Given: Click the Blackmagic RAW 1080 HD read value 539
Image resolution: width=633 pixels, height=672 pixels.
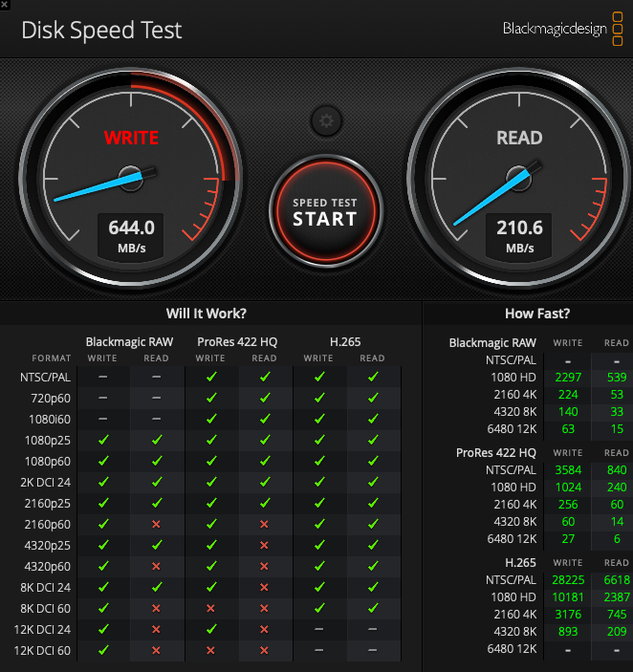Looking at the screenshot, I should click(617, 378).
